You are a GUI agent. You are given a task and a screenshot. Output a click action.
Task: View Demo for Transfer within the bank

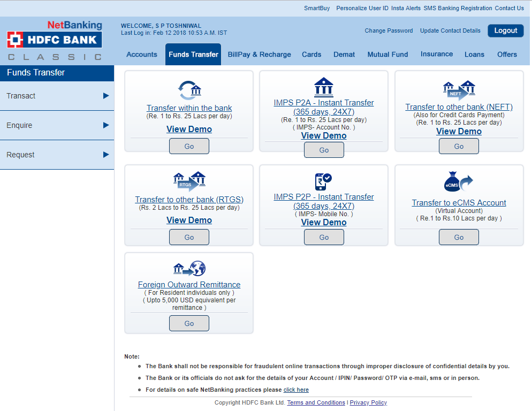click(x=189, y=130)
